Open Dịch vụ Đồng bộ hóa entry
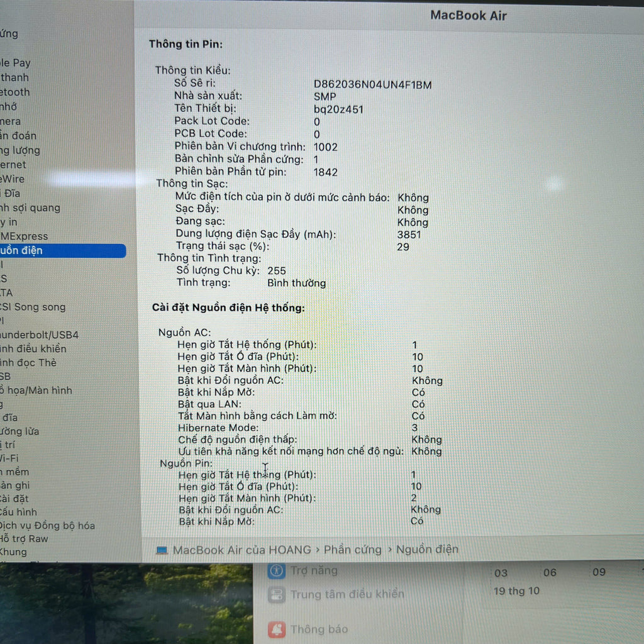 coord(47,525)
